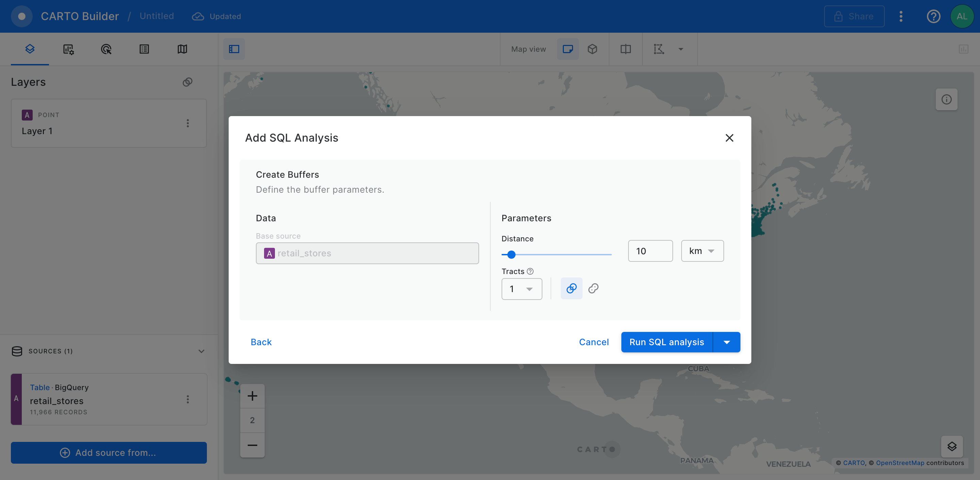980x480 pixels.
Task: Open the AL user avatar
Action: (x=962, y=16)
